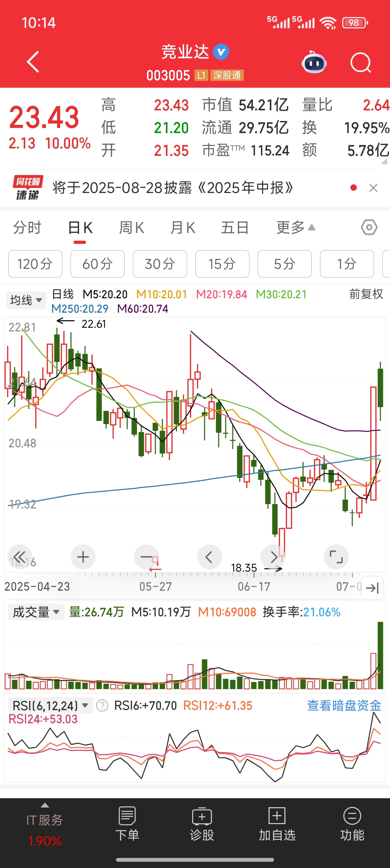Tap the L1 level tag
This screenshot has width=390, height=868.
201,76
